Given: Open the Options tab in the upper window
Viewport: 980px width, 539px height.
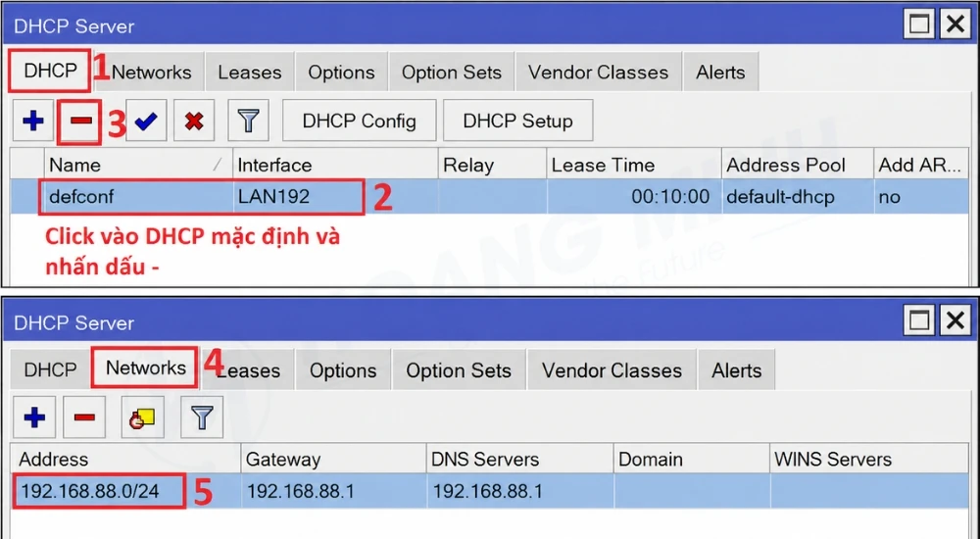Looking at the screenshot, I should (x=341, y=73).
